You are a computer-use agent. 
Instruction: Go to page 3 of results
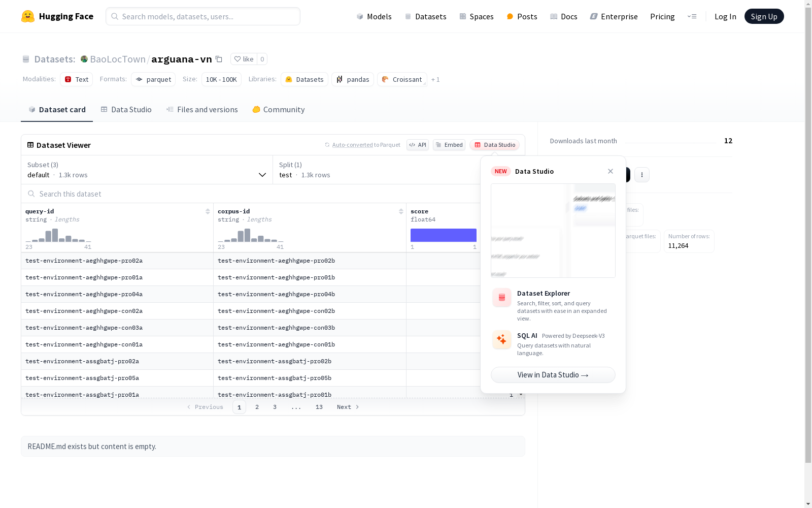[275, 407]
